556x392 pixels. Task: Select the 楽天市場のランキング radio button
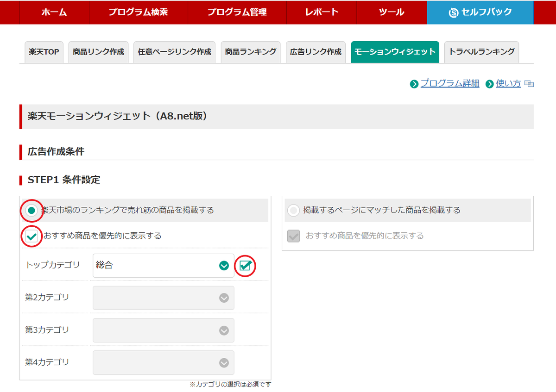click(32, 211)
